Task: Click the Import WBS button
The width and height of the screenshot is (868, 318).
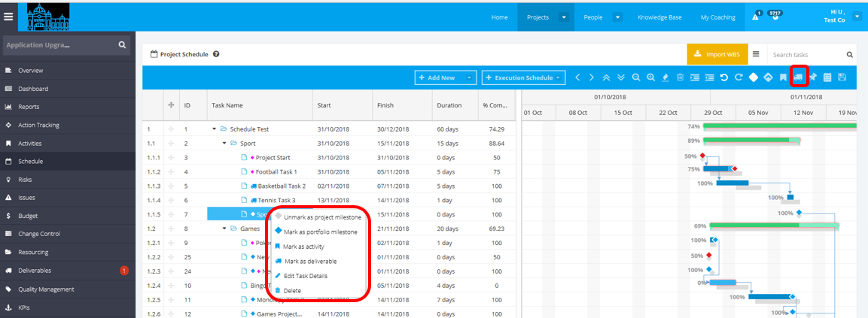Action: 717,54
